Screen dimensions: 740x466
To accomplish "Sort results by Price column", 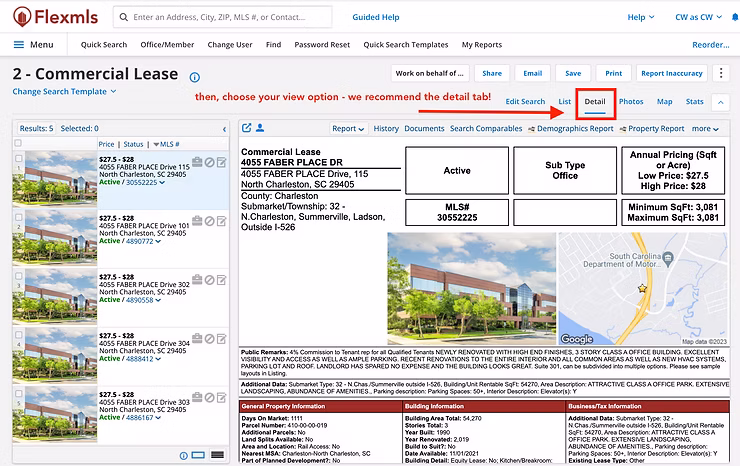I will pyautogui.click(x=106, y=144).
